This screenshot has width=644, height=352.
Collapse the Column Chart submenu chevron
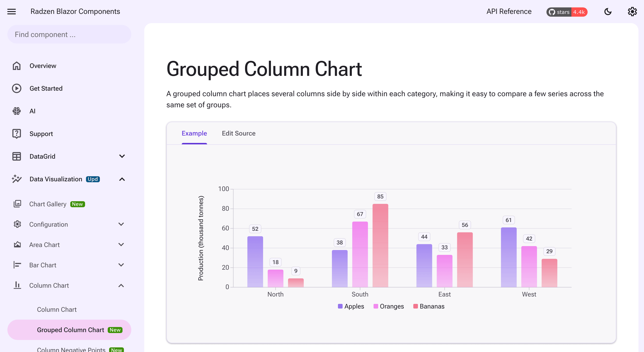pos(121,285)
